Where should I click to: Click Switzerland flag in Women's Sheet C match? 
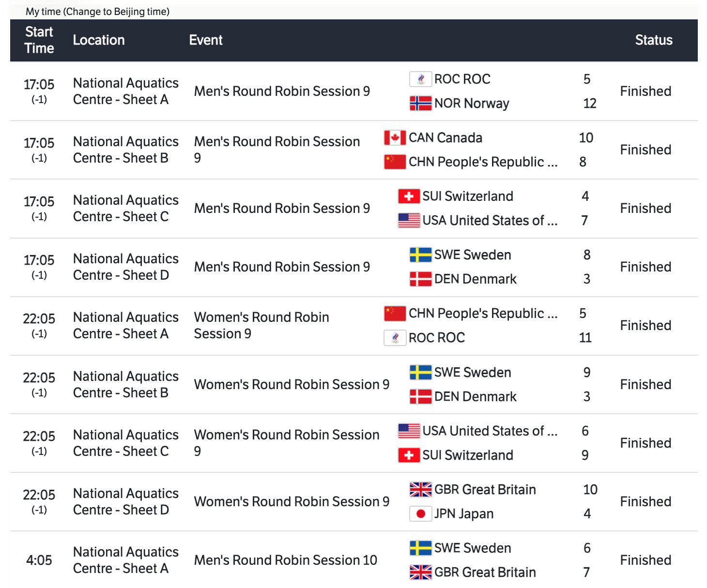point(409,455)
